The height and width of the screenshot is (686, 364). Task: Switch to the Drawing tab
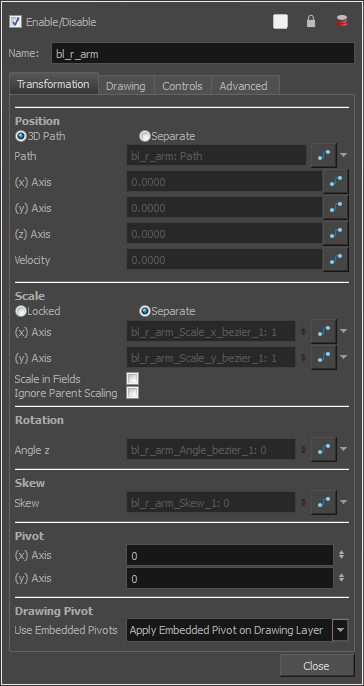(126, 86)
